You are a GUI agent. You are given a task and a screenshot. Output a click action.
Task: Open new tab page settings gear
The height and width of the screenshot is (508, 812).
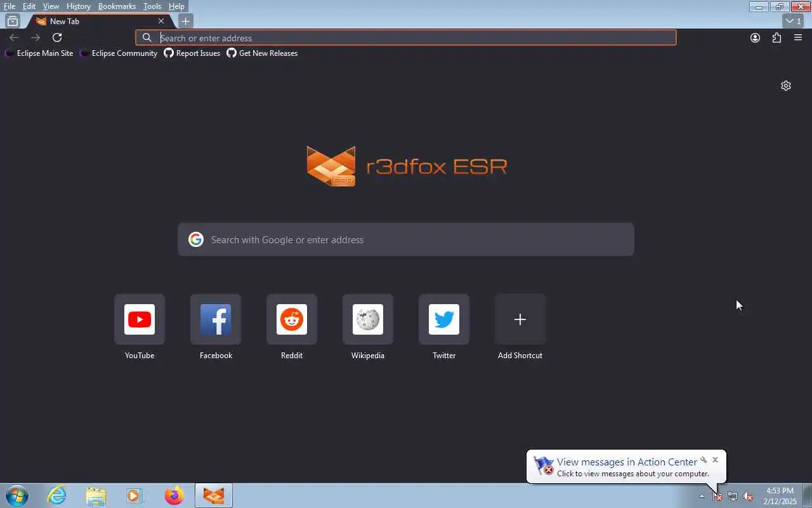(786, 86)
